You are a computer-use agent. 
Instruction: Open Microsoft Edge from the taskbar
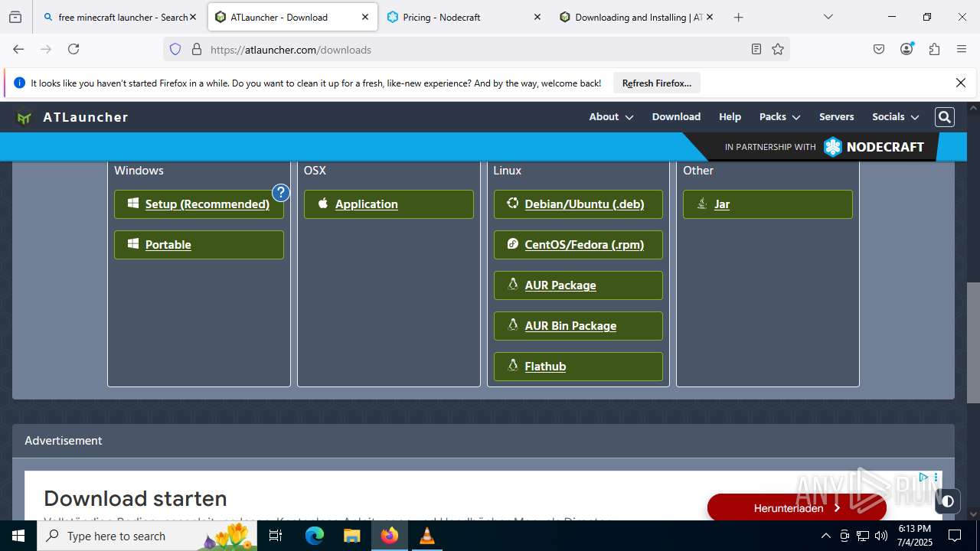click(315, 536)
